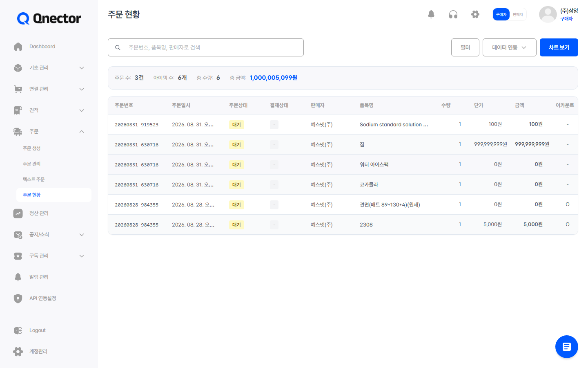This screenshot has height=368, width=588.
Task: Open Dashboard home icon
Action: (x=18, y=47)
